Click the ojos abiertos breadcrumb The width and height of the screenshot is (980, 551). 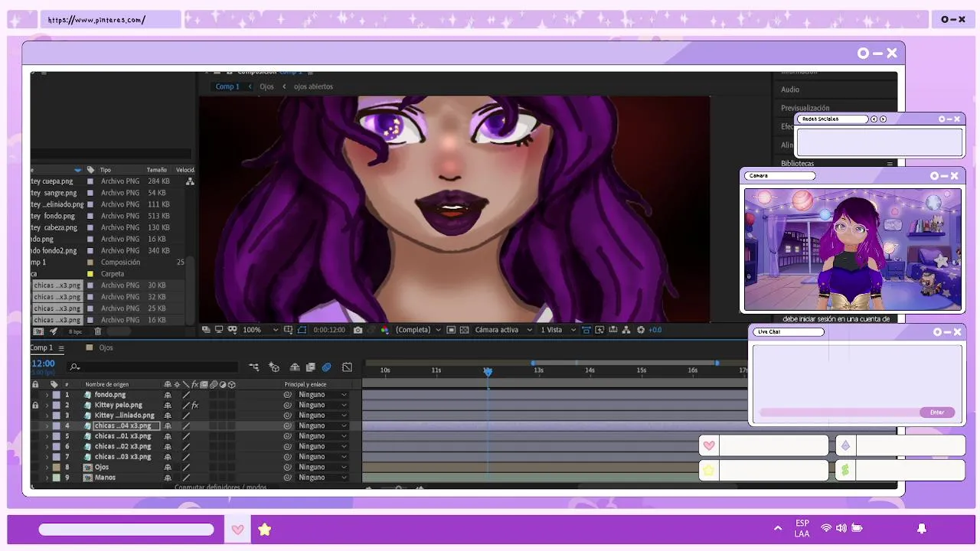[313, 86]
